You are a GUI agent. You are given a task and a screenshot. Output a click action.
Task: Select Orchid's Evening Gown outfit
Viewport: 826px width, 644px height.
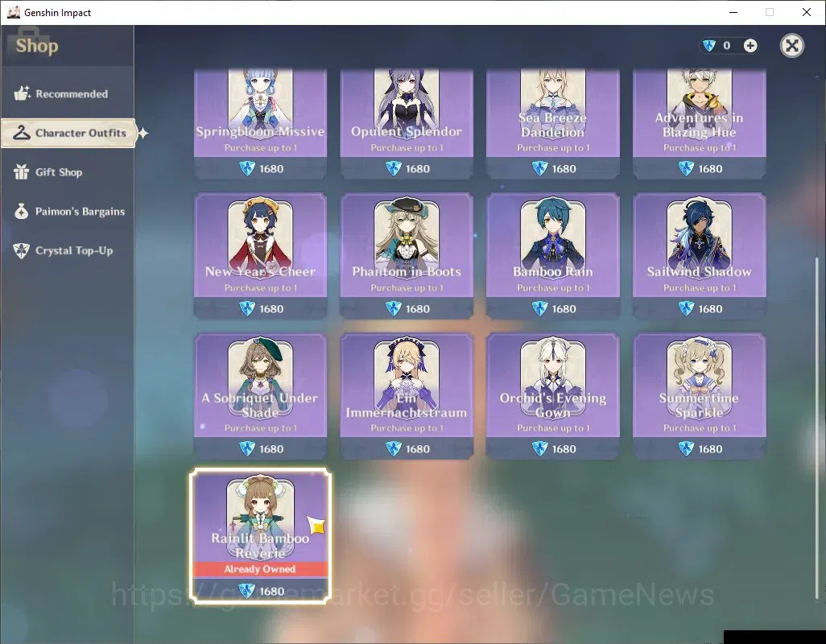coord(552,395)
